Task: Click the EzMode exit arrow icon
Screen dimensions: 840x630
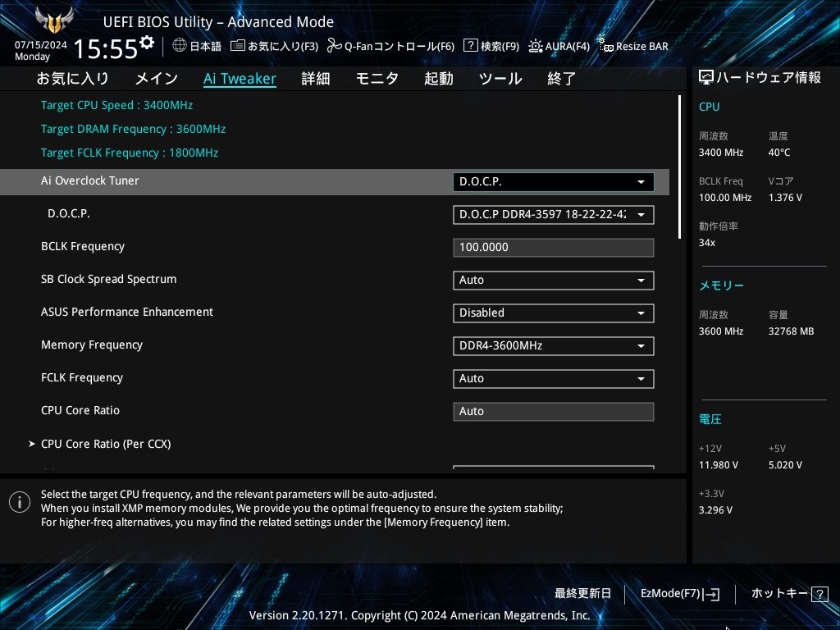Action: (x=711, y=594)
